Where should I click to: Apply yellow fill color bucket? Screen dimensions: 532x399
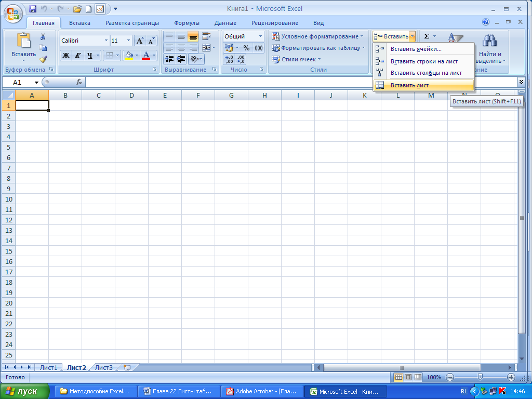click(129, 55)
